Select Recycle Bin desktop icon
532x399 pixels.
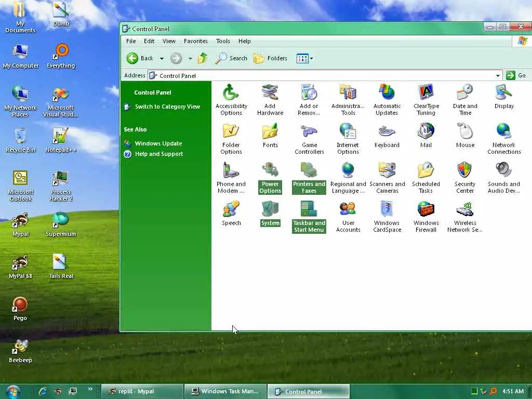(20, 140)
